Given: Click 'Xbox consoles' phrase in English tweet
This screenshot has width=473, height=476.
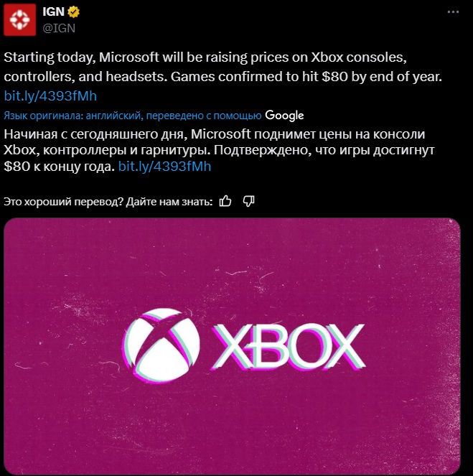Looking at the screenshot, I should click(x=359, y=57).
